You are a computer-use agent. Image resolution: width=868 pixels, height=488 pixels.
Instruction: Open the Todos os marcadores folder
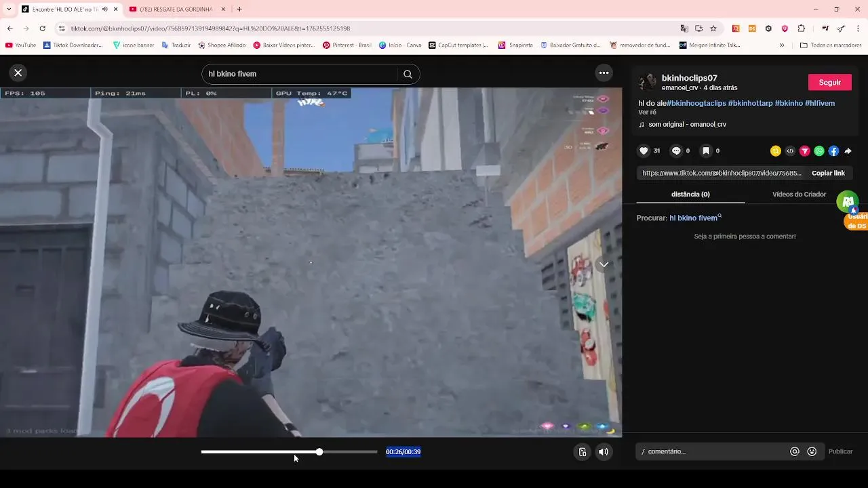pyautogui.click(x=831, y=45)
